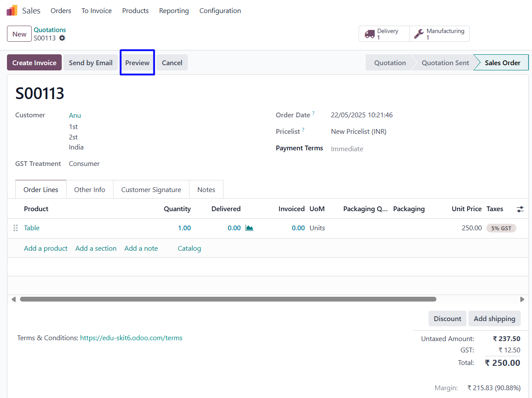Click Add a note link

[141, 249]
